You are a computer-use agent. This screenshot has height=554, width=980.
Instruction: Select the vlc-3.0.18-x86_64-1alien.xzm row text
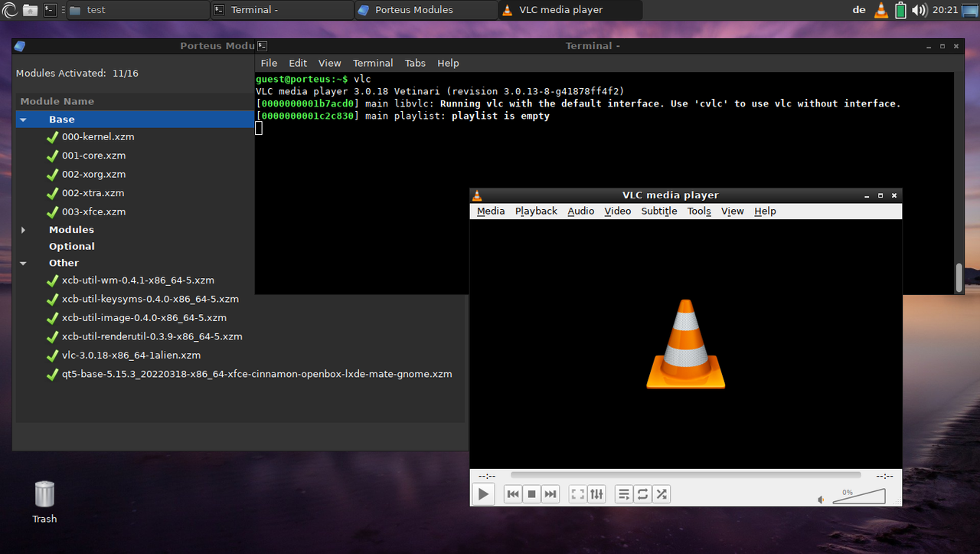coord(131,356)
